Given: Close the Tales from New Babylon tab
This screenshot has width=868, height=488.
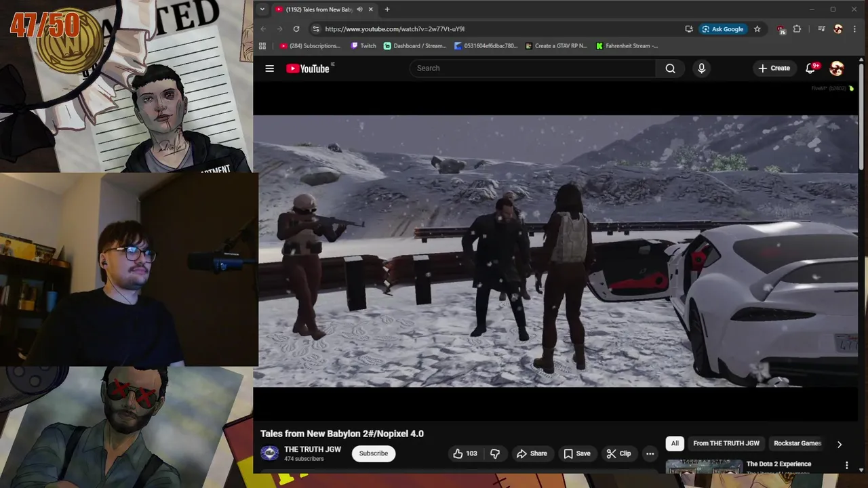Looking at the screenshot, I should 370,9.
